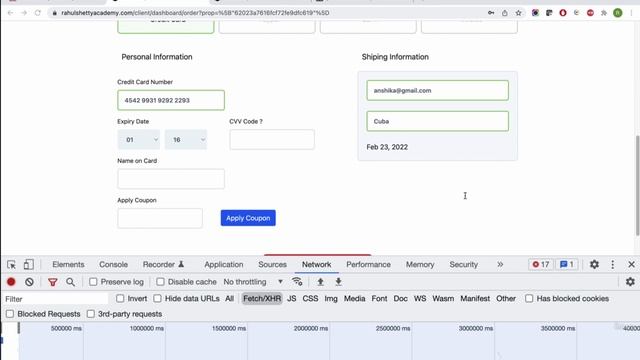
Task: Click the browser forward arrow
Action: [x=24, y=13]
